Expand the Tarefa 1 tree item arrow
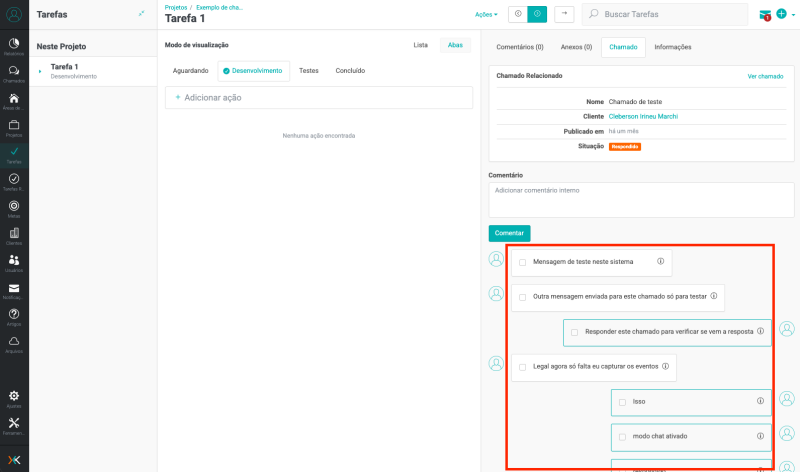 (x=40, y=71)
